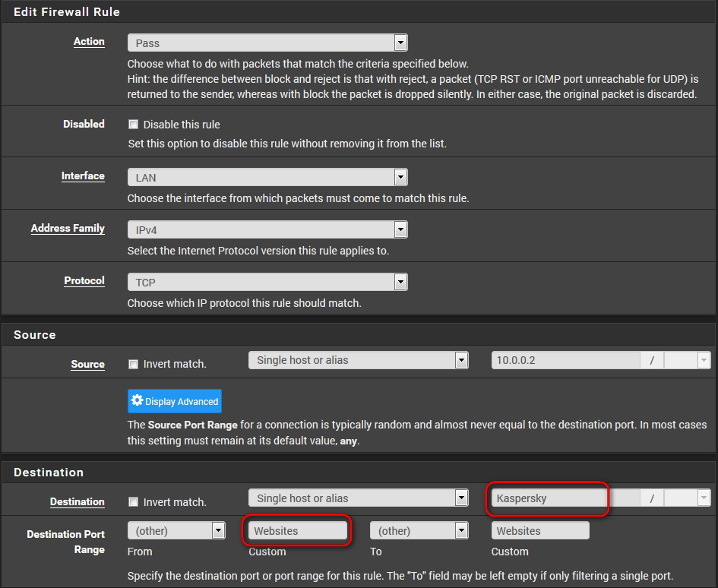
Task: Open the Source type dropdown
Action: [x=358, y=360]
